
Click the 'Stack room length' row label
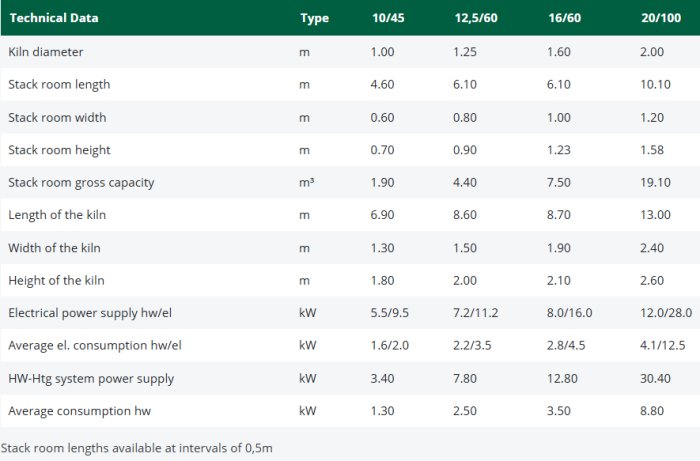[59, 85]
